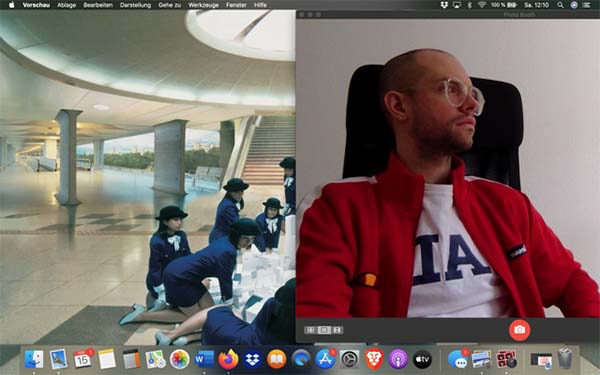
Task: Open the Photos app in the Dock
Action: [x=179, y=359]
